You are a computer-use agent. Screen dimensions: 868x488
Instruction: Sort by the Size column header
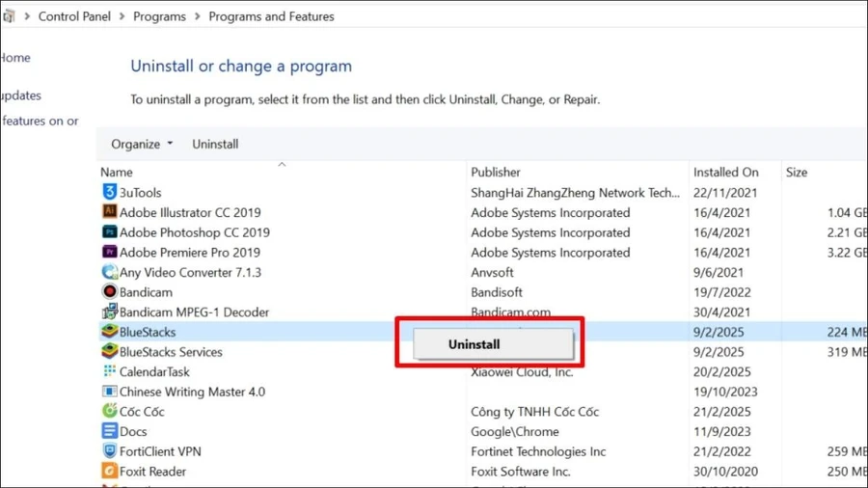797,172
